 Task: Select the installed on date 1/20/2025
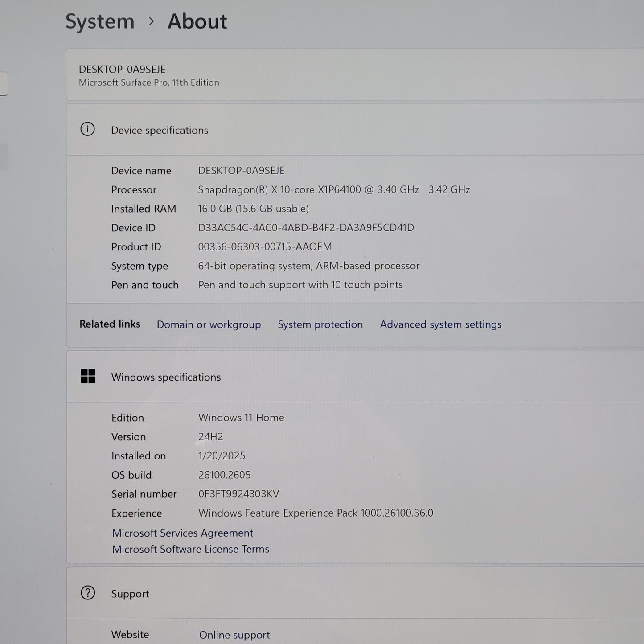click(x=222, y=456)
